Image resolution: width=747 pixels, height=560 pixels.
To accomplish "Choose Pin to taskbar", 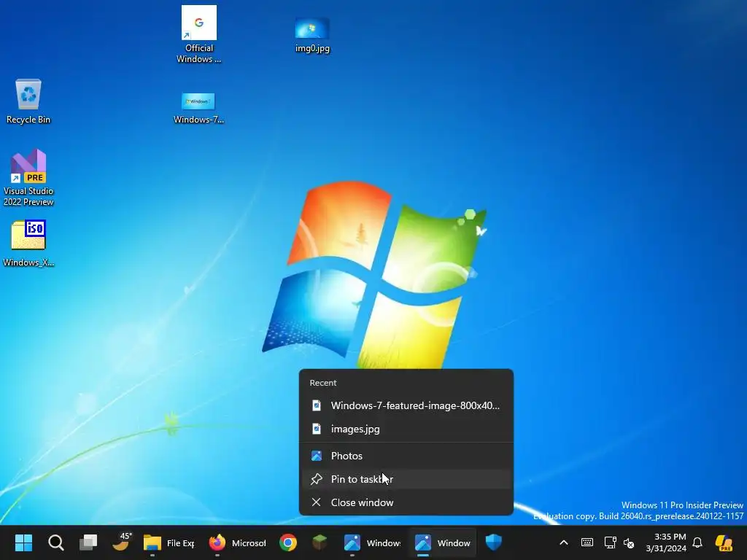I will click(x=406, y=479).
